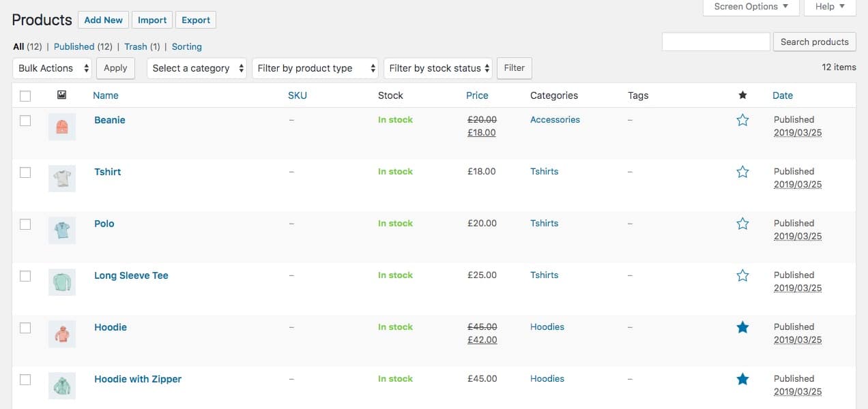Expand the Screen Options panel tab
This screenshot has height=409, width=868.
coord(751,7)
